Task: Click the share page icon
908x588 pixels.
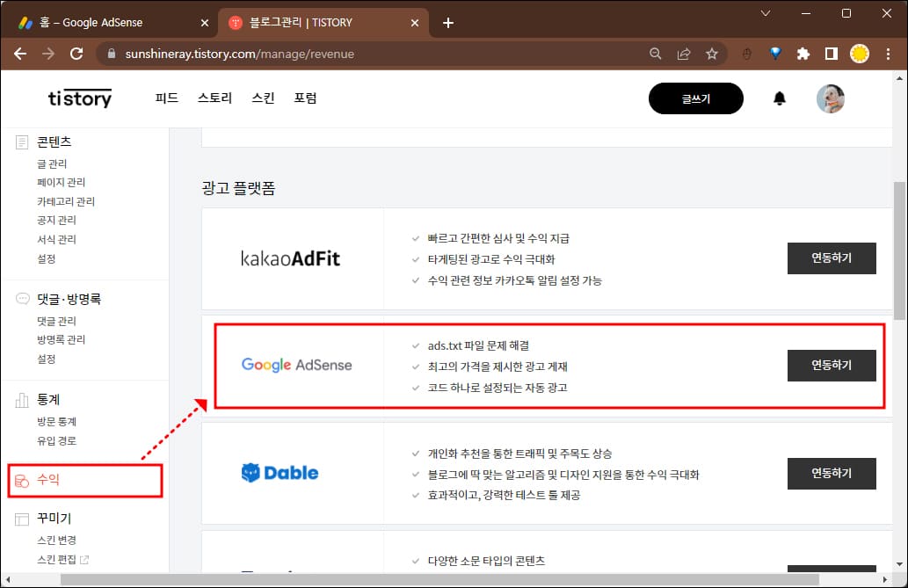Action: pyautogui.click(x=684, y=54)
